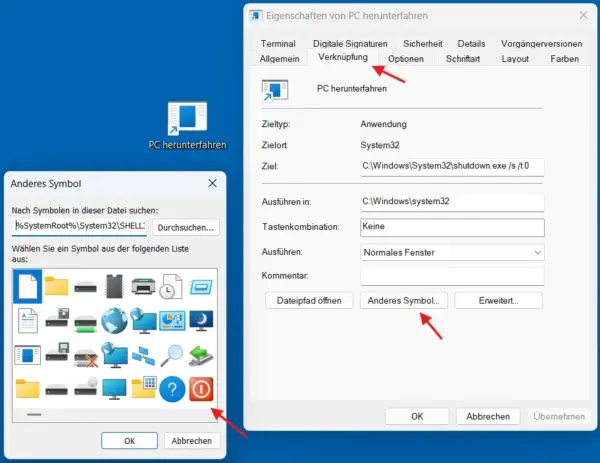Click the PC herunterfahren name in properties header

(x=352, y=89)
